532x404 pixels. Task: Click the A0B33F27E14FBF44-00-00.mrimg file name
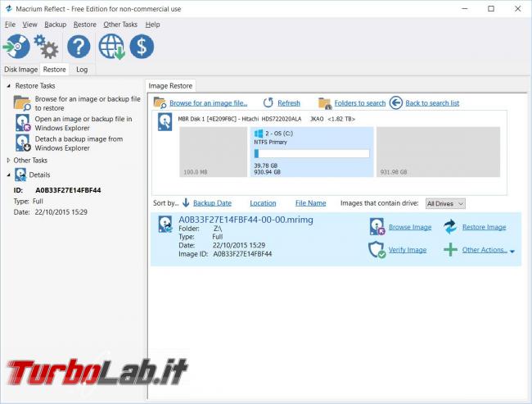246,220
